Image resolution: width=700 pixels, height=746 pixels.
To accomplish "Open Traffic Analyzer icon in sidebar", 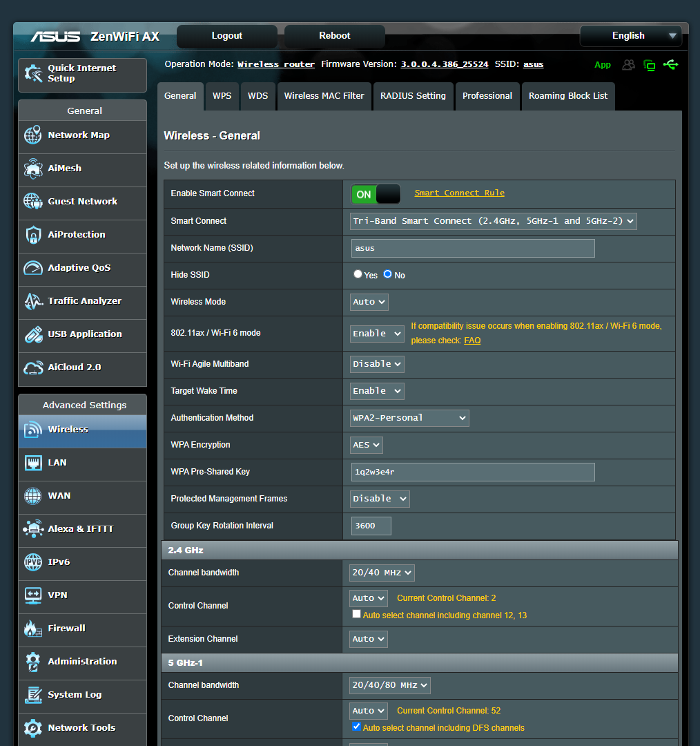I will (33, 301).
